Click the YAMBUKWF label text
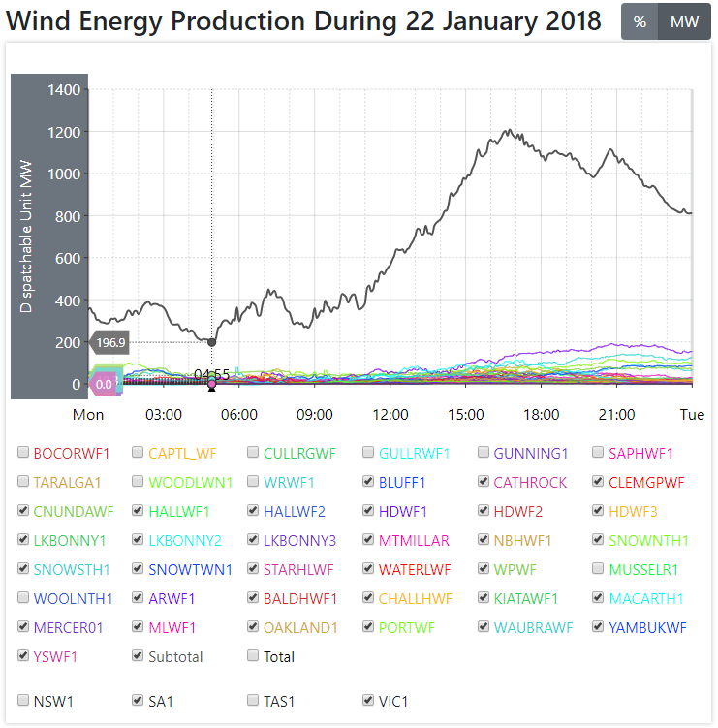 click(647, 627)
